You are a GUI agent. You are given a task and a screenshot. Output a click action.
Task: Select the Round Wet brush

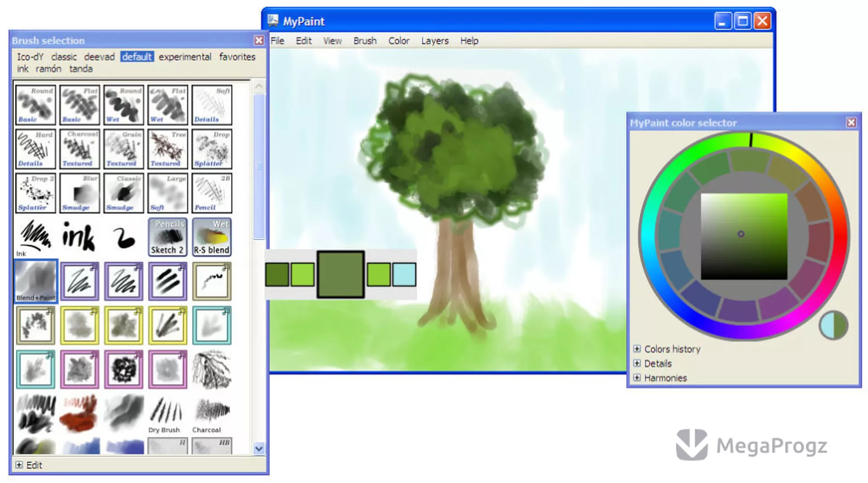[123, 105]
